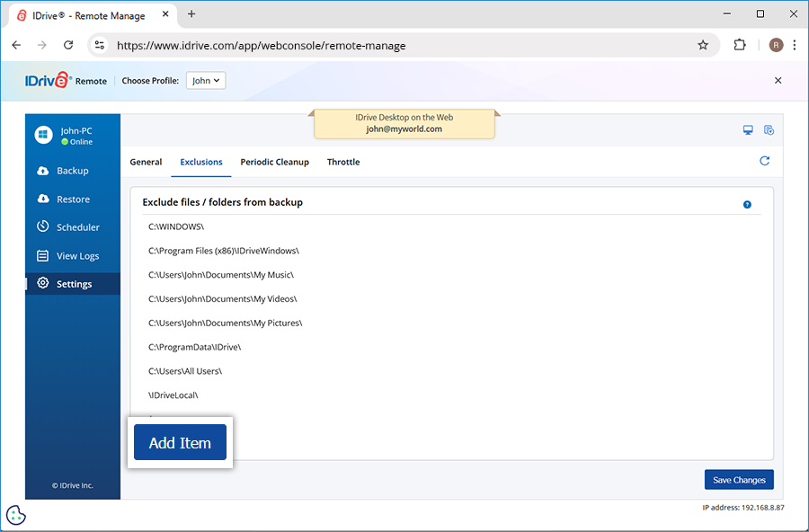Screen dimensions: 809x532
Task: Click the computer monitor icon at top right
Action: (x=748, y=130)
